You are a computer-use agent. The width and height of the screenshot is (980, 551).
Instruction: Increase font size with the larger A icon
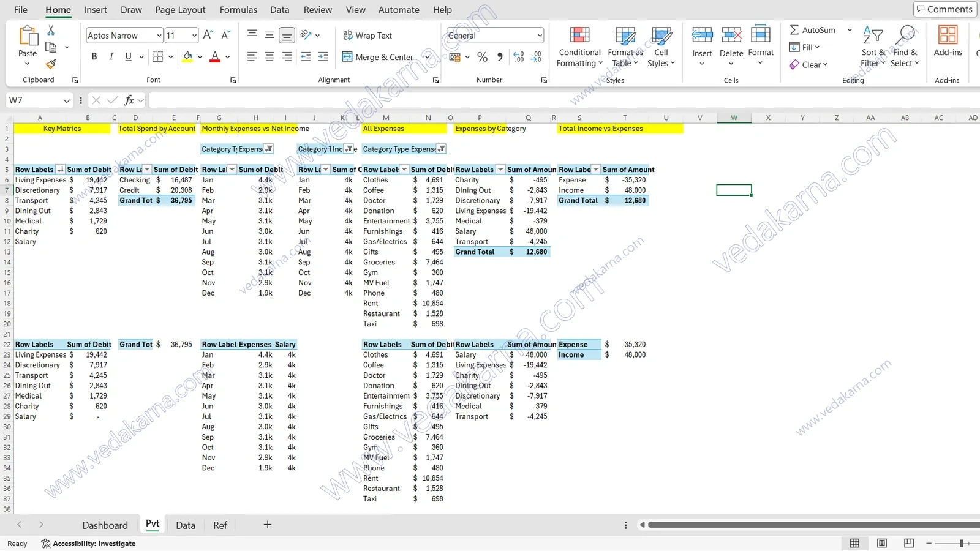coord(208,35)
